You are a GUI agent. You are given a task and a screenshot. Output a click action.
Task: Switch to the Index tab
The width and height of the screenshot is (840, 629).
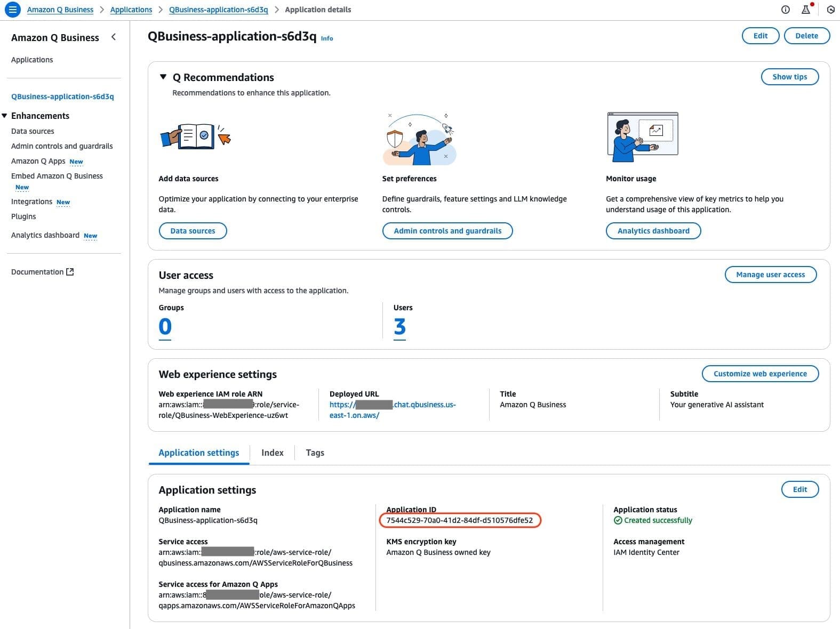point(273,453)
